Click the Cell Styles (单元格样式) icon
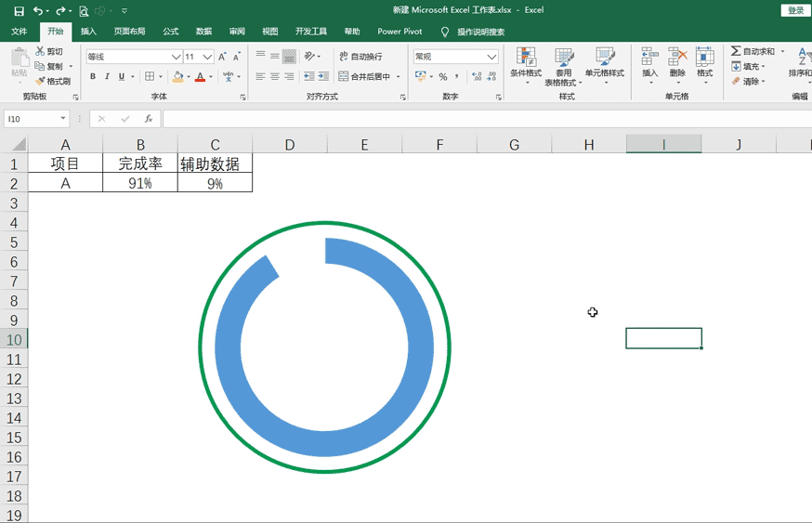 (604, 57)
